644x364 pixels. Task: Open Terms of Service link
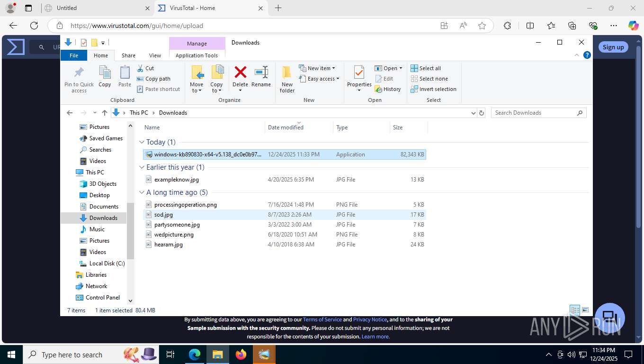[x=322, y=319]
